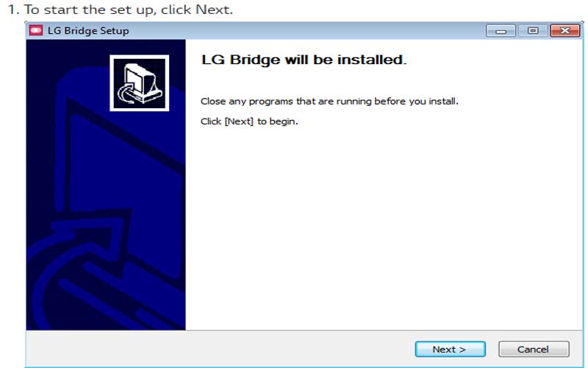The height and width of the screenshot is (368, 588).
Task: Maximize the LG Bridge Setup window
Action: click(533, 30)
